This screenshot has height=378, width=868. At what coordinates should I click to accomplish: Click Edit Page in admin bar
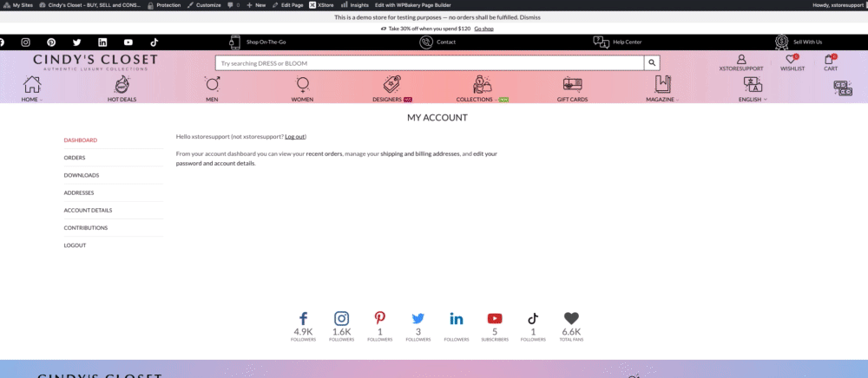(x=288, y=5)
